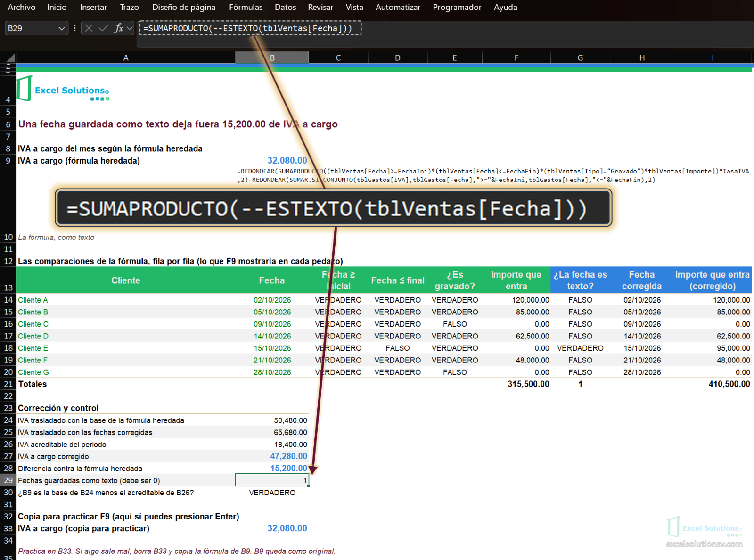754x560 pixels.
Task: Select the VERDADERO cell in ¿La fecha es texto?
Action: click(x=580, y=348)
